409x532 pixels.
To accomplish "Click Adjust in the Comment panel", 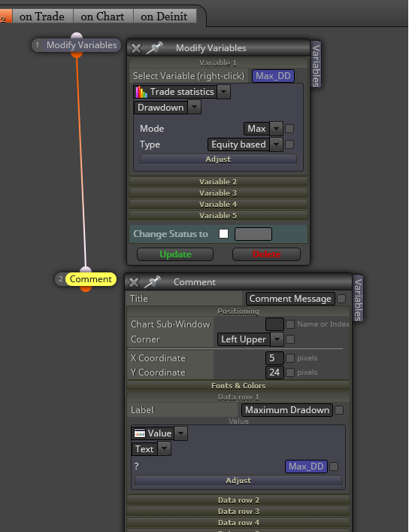I will click(x=238, y=480).
